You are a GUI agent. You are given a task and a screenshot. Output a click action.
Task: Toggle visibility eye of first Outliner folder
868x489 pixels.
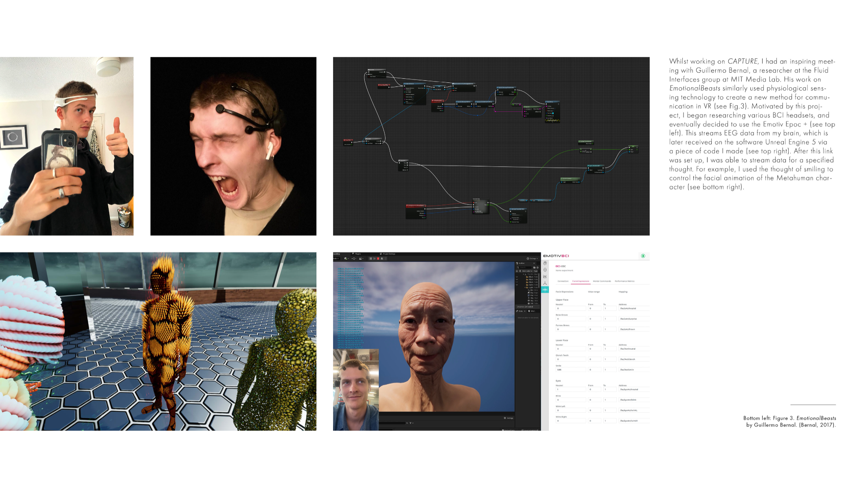[x=517, y=277]
